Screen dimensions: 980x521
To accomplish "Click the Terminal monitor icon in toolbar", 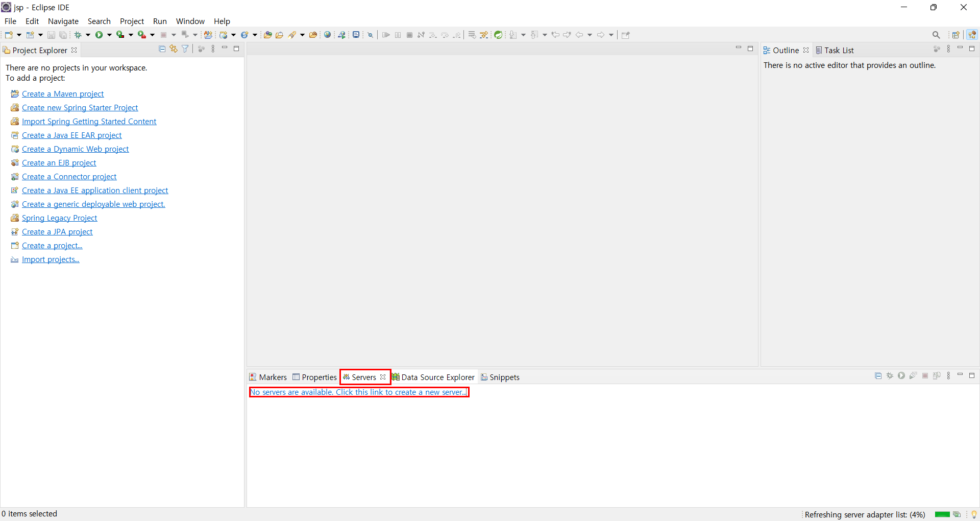I will (x=356, y=35).
